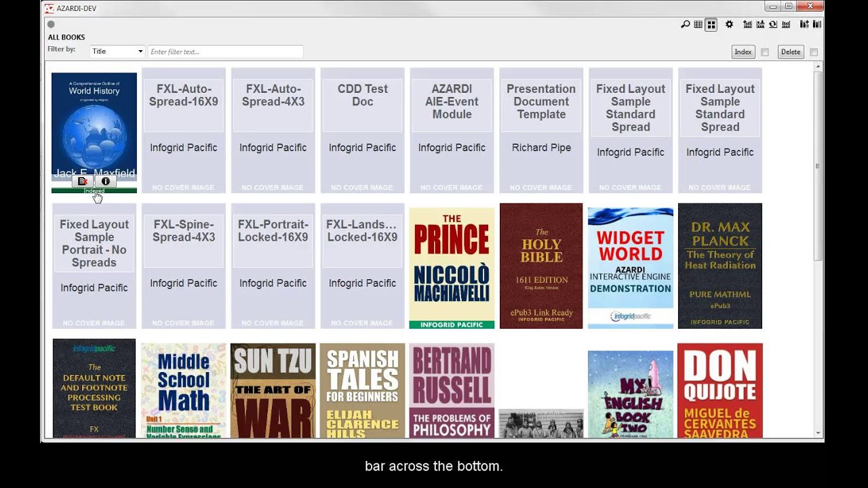Screen dimensions: 868x488
Task: Open Default Note and Footnote test book
Action: pos(94,388)
